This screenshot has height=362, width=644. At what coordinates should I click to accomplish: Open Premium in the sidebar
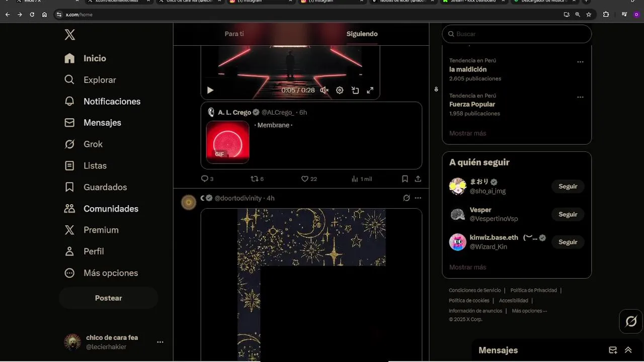coord(92,230)
